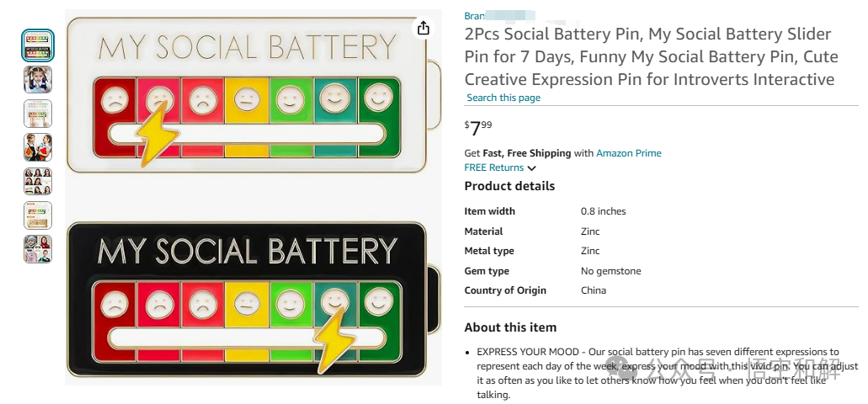The height and width of the screenshot is (404, 868).
Task: Click the red sad face on the black pin
Action: coord(114,305)
